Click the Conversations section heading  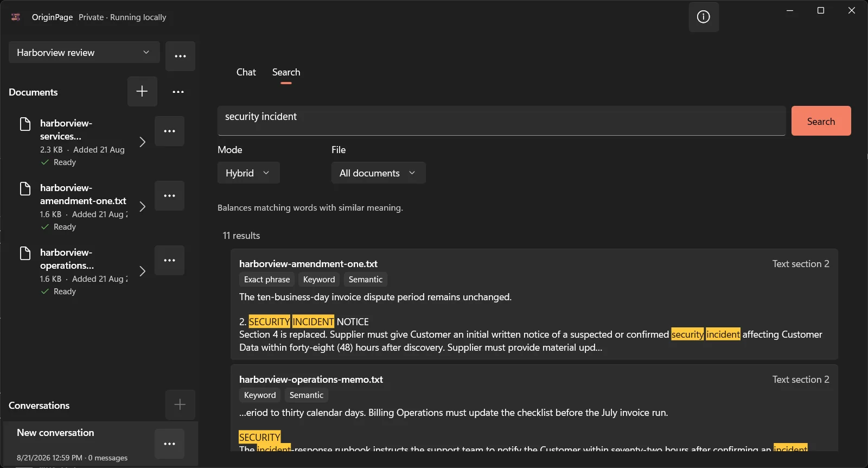[x=39, y=405]
